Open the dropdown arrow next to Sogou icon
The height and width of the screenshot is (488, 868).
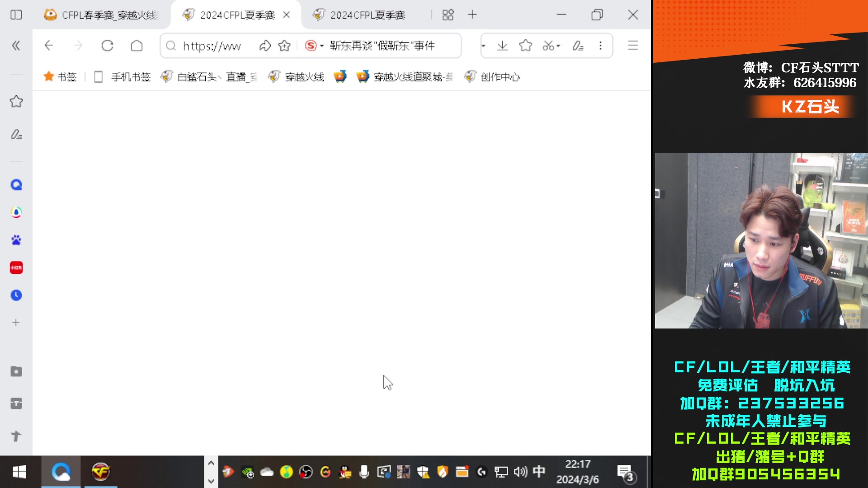pos(322,45)
